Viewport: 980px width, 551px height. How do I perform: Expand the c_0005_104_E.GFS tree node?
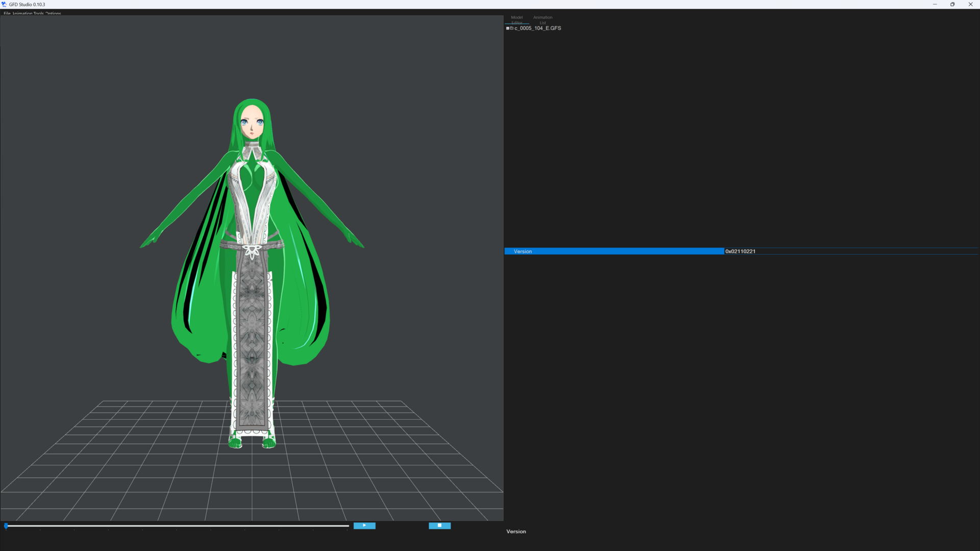(507, 28)
